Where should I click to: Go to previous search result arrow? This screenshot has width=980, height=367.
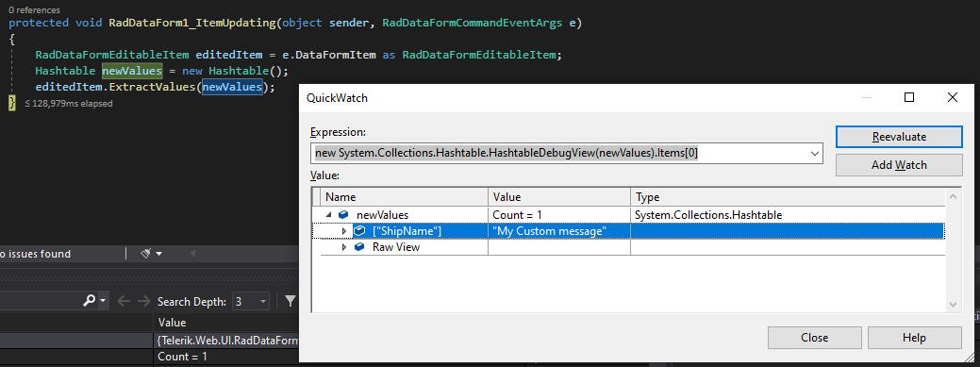click(124, 301)
